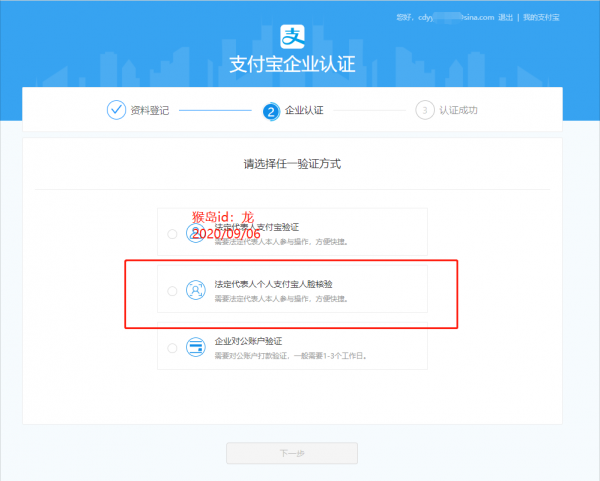Image resolution: width=600 pixels, height=481 pixels.
Task: Click the step 3 认证成功 circle icon
Action: 425,110
